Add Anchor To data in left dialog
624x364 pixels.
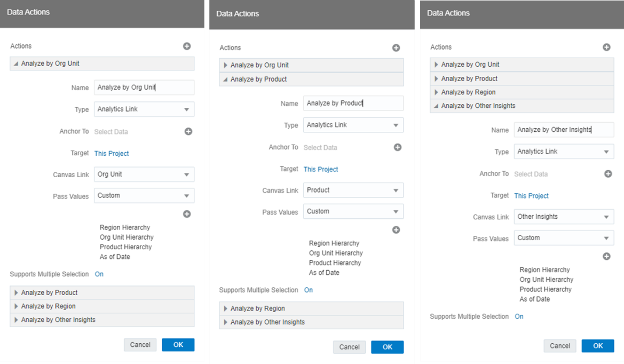[188, 131]
